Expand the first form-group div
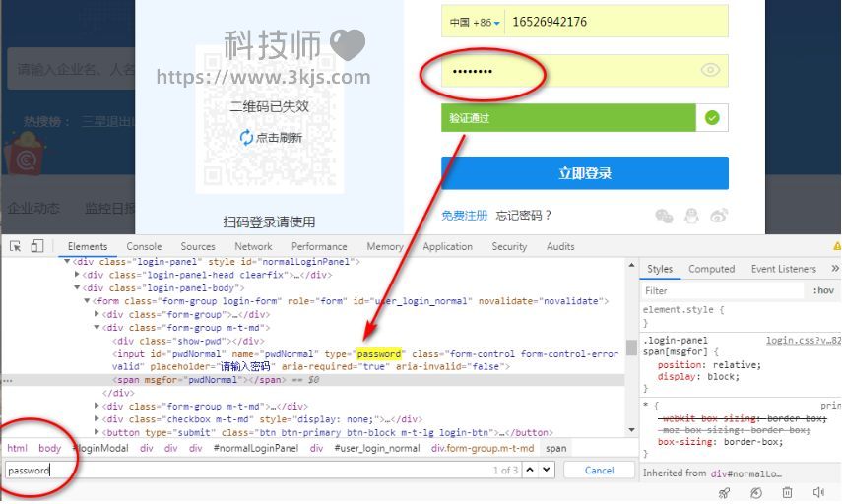The height and width of the screenshot is (504, 842). click(97, 315)
